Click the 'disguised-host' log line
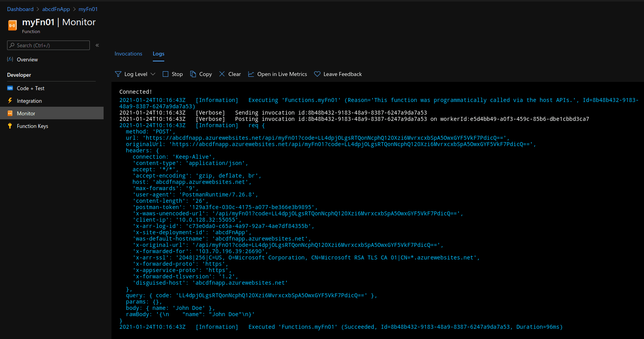Screen dimensions: 644x339 (x=210, y=283)
